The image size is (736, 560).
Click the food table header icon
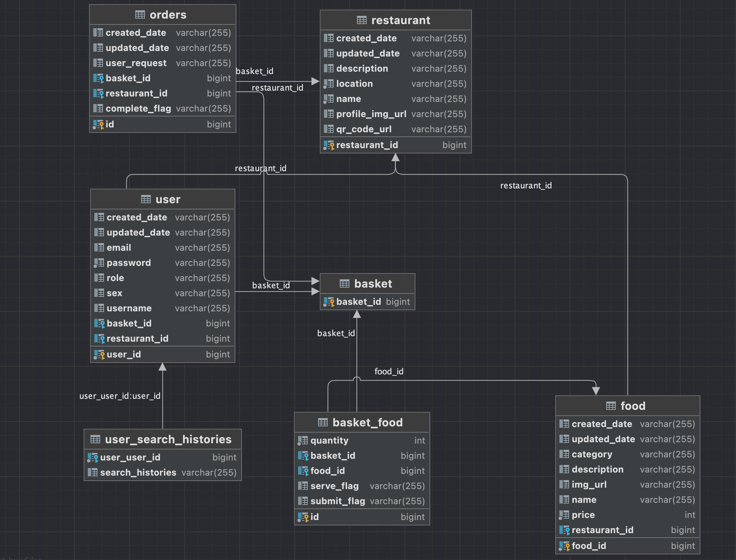pos(611,406)
